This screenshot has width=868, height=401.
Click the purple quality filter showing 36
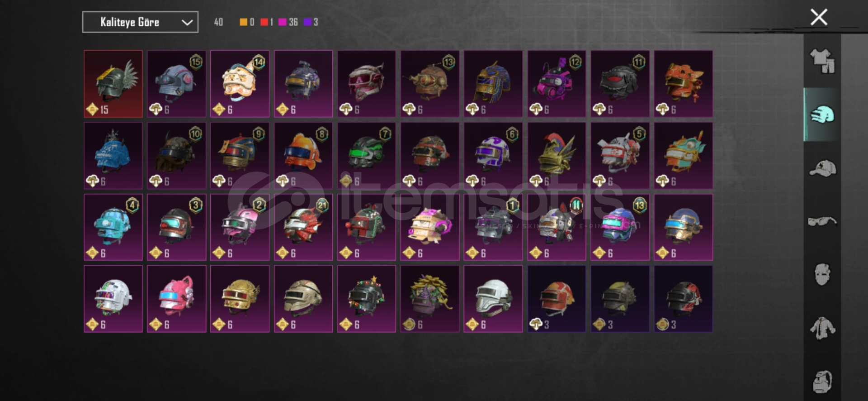288,22
